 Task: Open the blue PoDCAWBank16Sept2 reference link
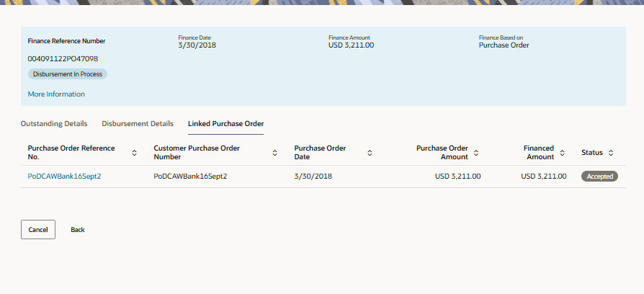pyautogui.click(x=65, y=177)
